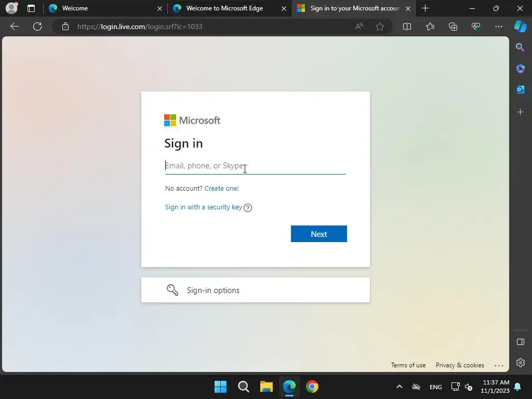Image resolution: width=532 pixels, height=399 pixels.
Task: Click the network tray icon
Action: click(455, 387)
